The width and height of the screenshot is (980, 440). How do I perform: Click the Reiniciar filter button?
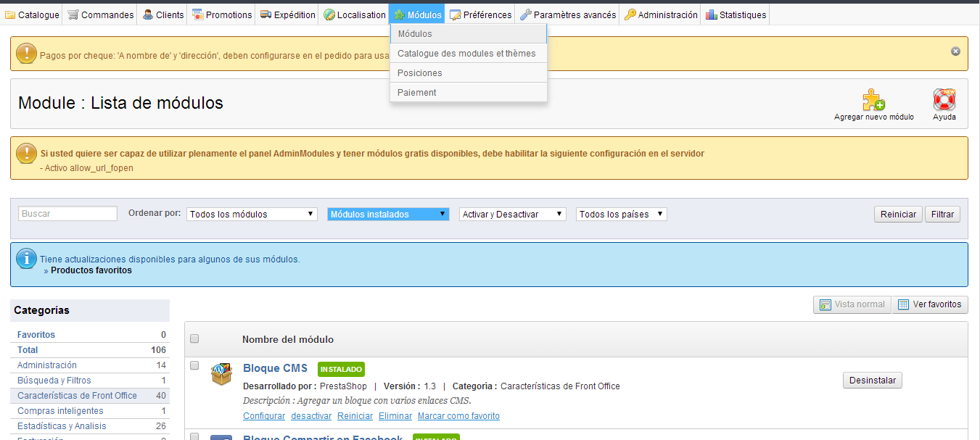[x=898, y=215]
